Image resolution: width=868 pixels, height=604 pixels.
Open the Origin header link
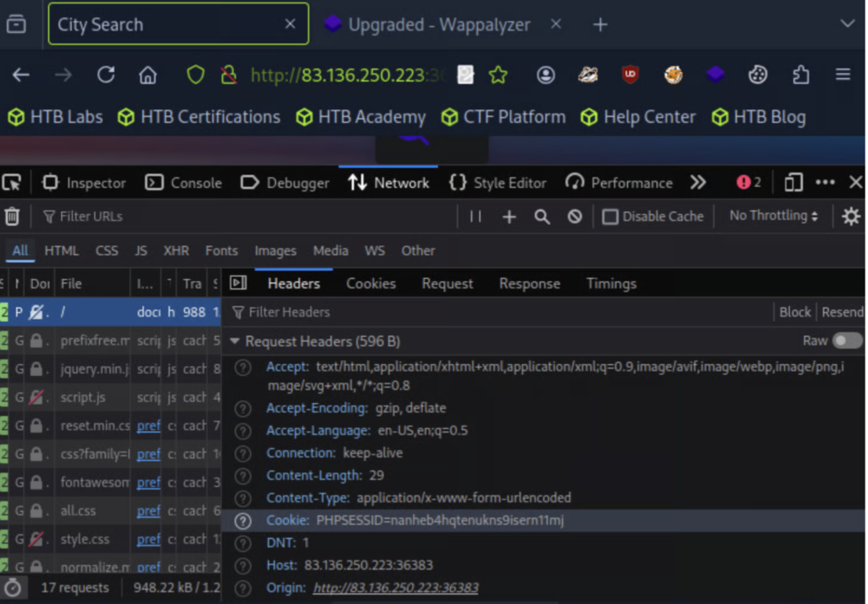point(395,587)
